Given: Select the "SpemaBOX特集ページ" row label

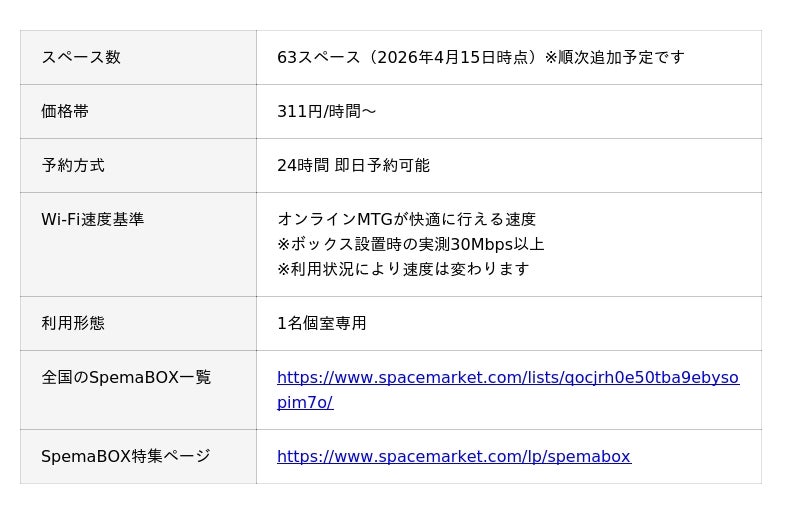Looking at the screenshot, I should pyautogui.click(x=126, y=457).
